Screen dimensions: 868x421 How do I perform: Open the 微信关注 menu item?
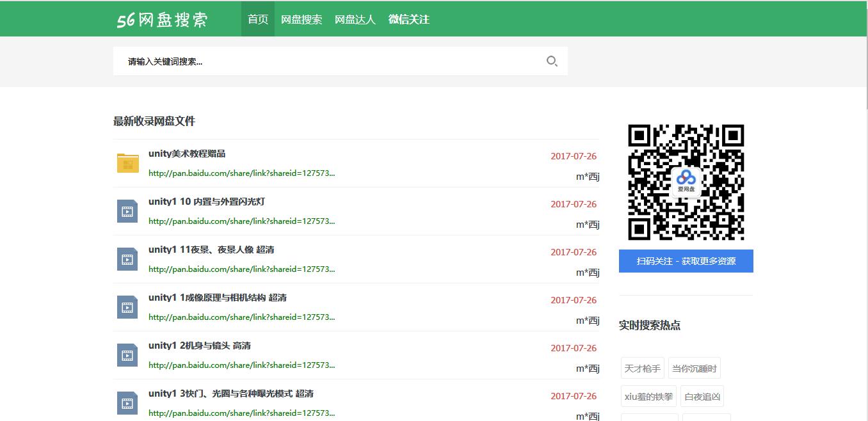[408, 19]
